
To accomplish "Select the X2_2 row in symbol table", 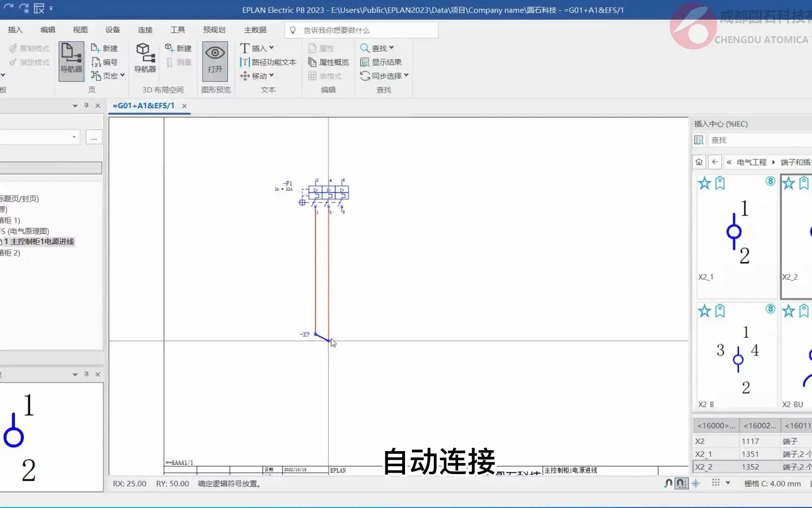I will click(x=752, y=467).
